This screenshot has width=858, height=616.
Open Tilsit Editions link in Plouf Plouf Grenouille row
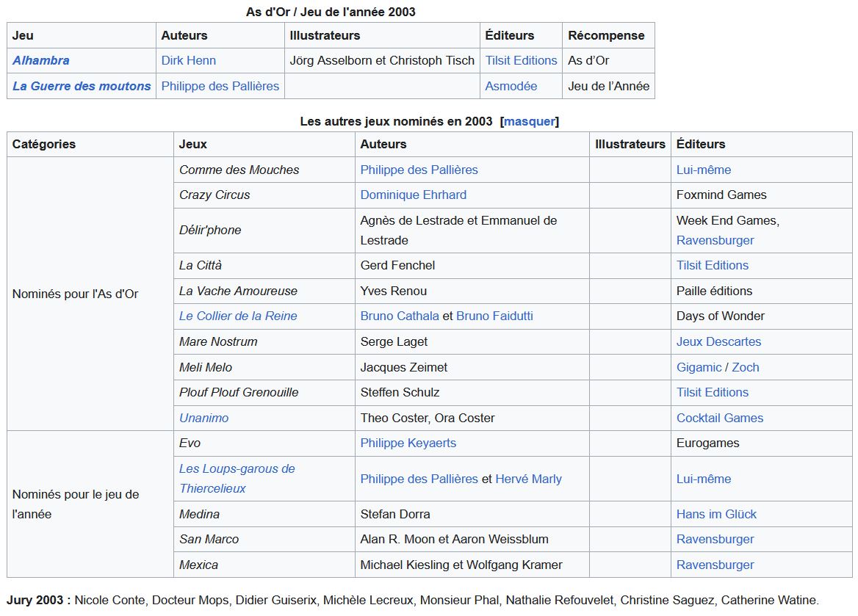pyautogui.click(x=713, y=393)
